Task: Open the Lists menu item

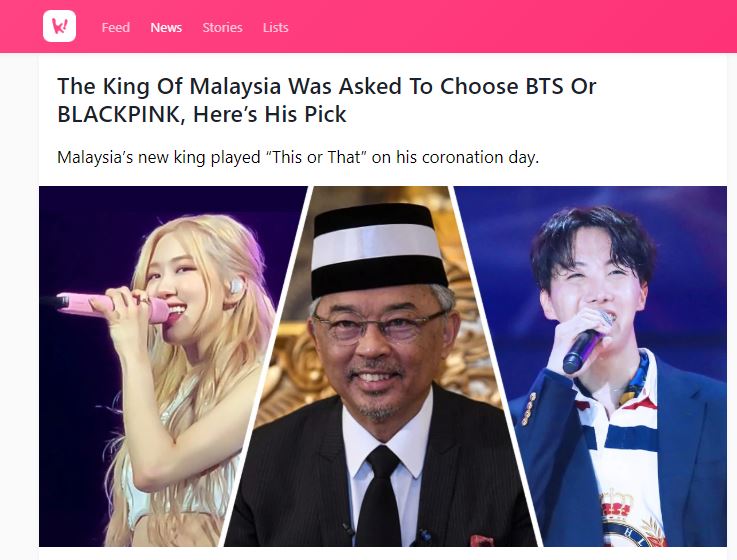Action: [275, 27]
